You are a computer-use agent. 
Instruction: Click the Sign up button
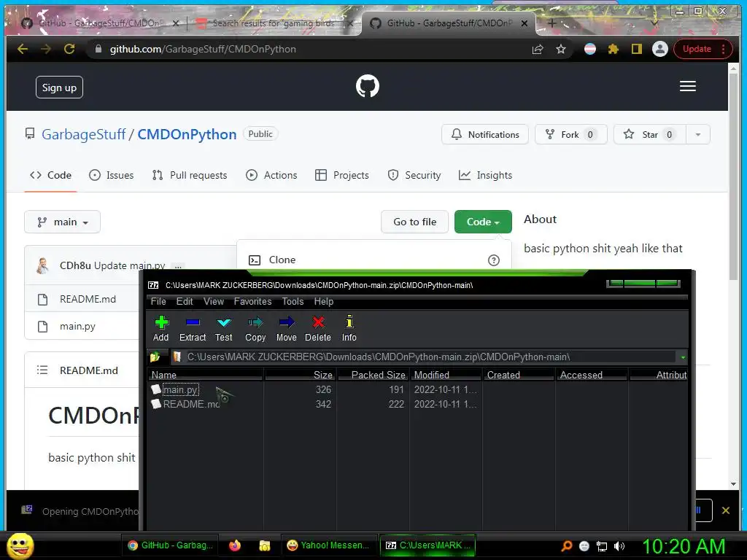(x=59, y=87)
